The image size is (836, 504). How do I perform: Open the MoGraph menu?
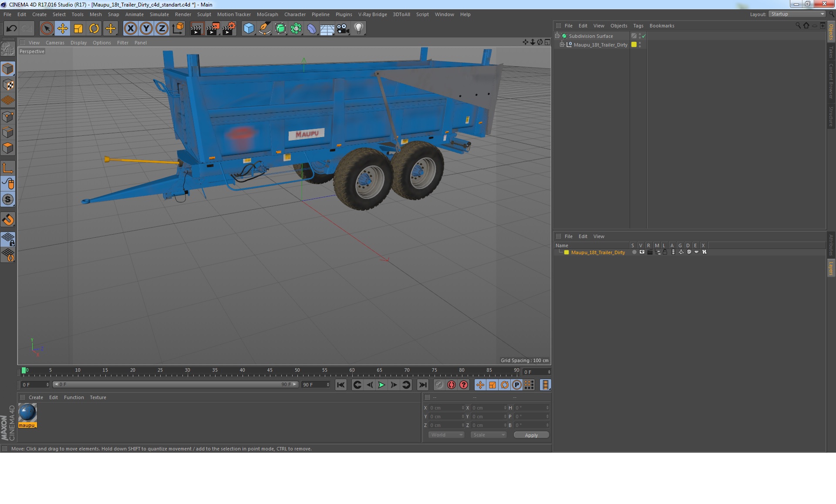point(267,14)
